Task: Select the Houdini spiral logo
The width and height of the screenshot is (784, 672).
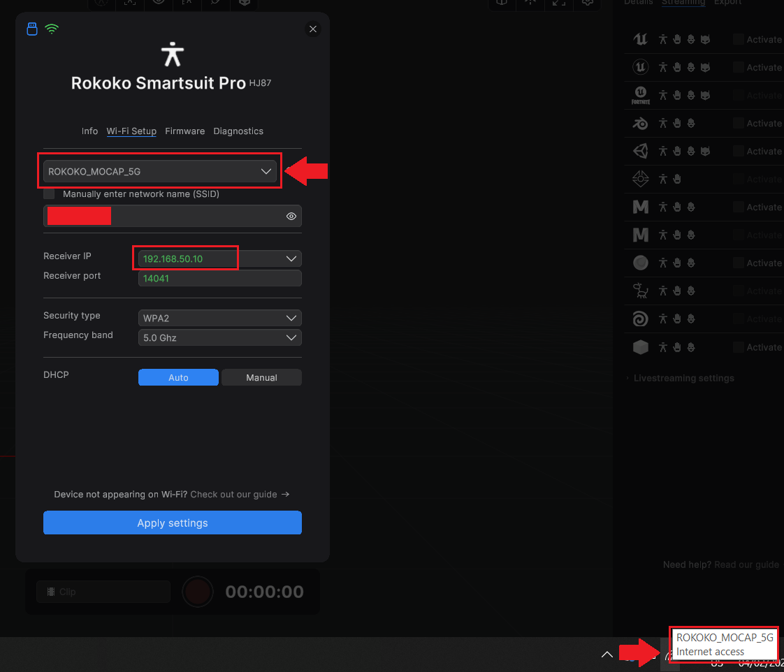Action: 641,319
